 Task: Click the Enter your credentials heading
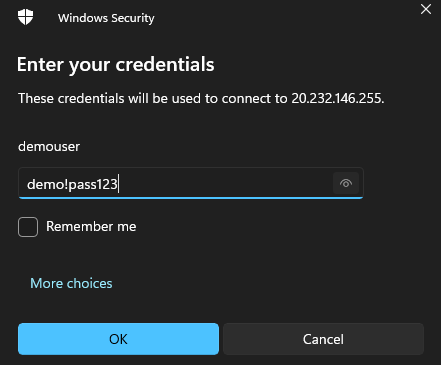point(116,65)
